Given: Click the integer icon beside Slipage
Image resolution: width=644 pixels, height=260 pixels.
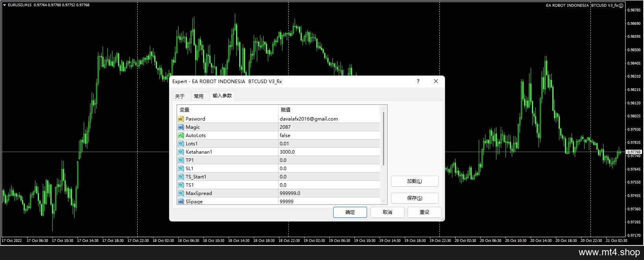Looking at the screenshot, I should (181, 201).
